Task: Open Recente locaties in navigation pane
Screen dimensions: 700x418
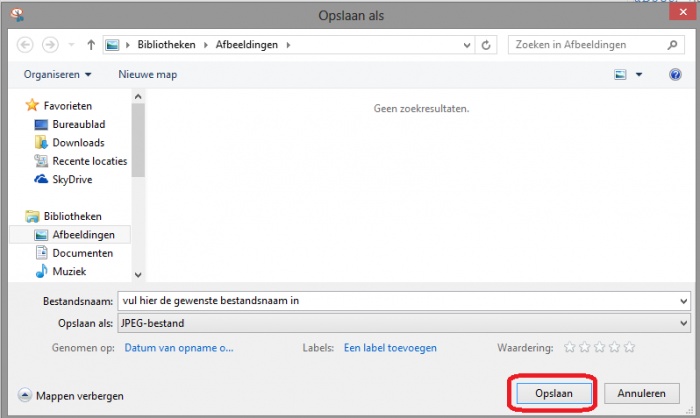Action: pos(90,161)
